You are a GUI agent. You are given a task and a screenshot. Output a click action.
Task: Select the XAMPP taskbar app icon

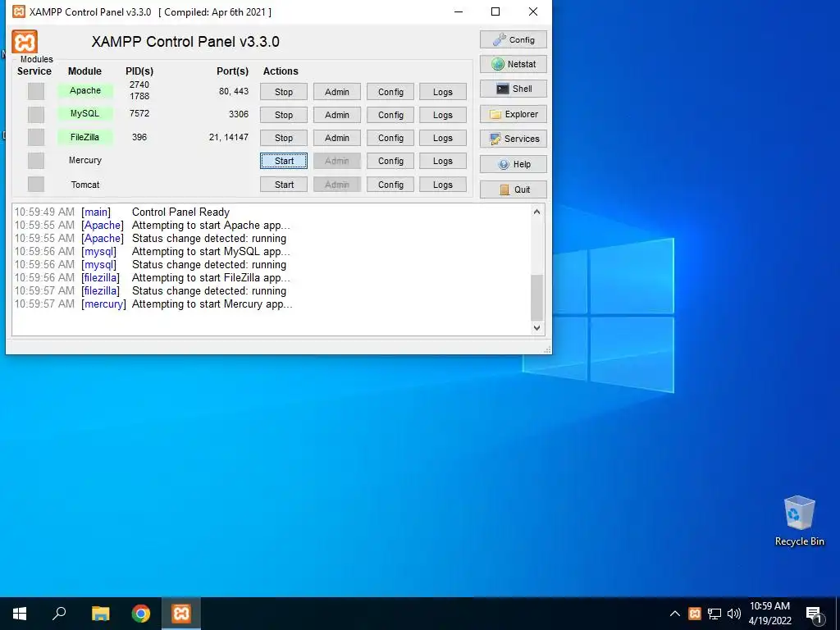point(181,614)
